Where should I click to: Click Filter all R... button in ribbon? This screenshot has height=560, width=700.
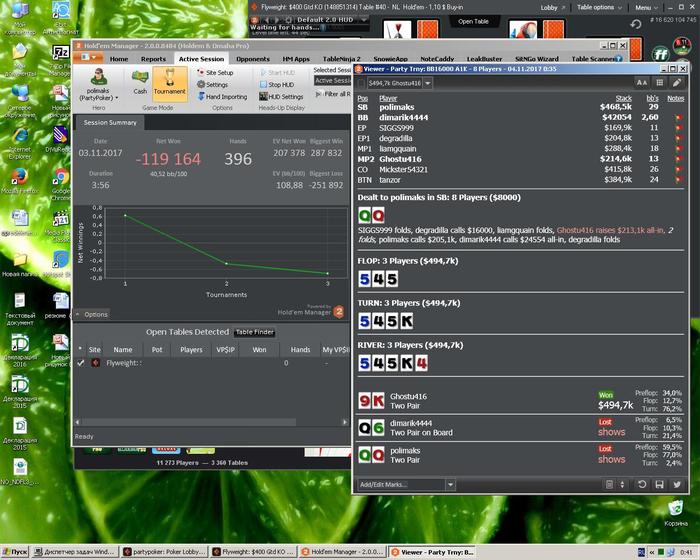tap(333, 94)
